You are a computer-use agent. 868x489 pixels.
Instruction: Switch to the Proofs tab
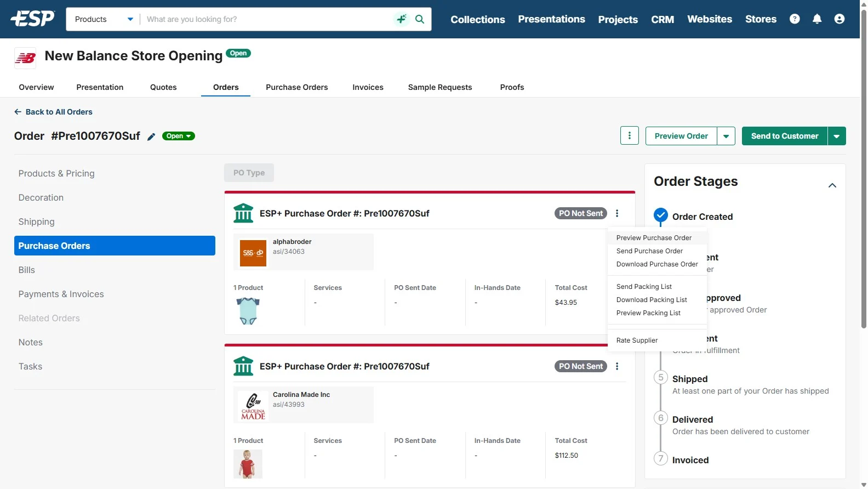coord(512,87)
